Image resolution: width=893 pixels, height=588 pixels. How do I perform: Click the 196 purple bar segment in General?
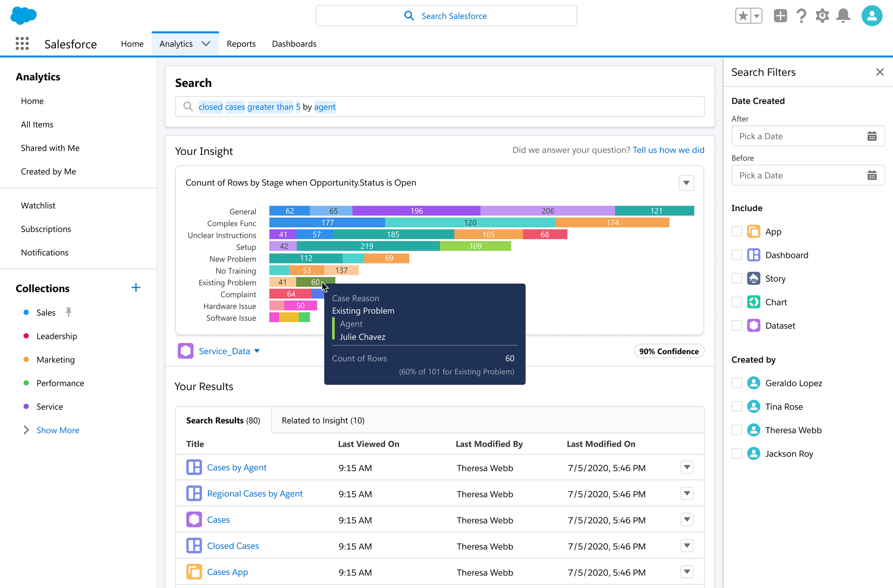pos(416,211)
